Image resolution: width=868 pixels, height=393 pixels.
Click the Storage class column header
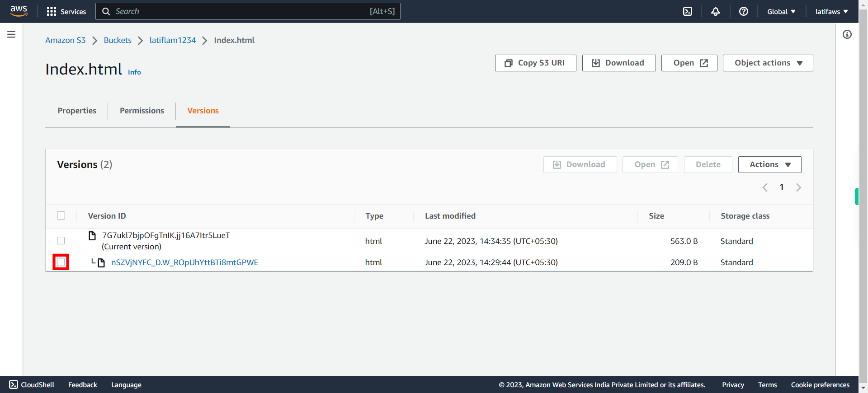745,216
